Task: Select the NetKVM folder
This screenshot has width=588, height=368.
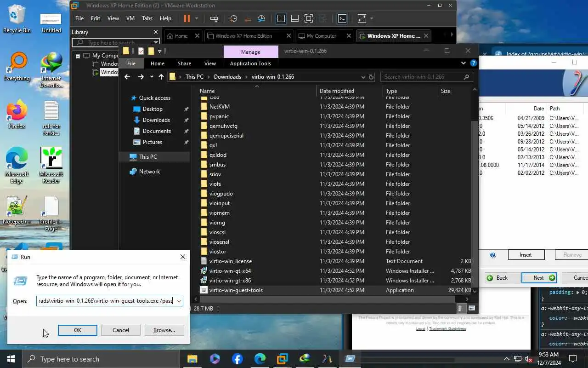Action: pos(219,107)
